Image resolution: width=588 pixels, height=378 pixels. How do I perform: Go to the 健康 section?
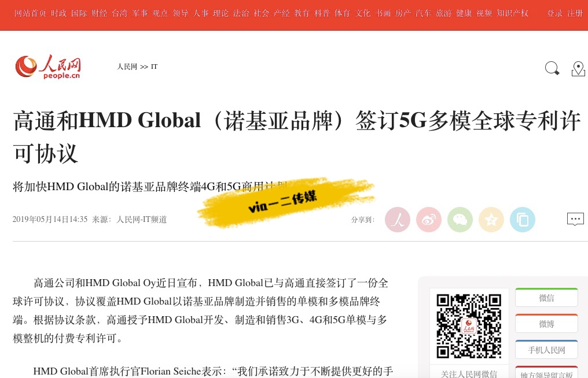[464, 13]
